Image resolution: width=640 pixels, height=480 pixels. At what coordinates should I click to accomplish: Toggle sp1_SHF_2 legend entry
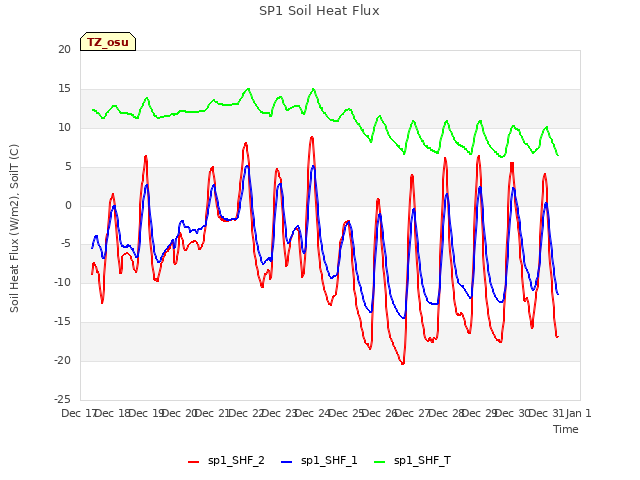coord(226,461)
